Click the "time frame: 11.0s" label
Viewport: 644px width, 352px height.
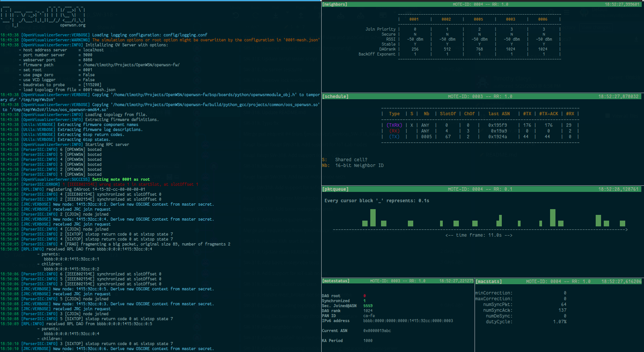click(x=478, y=235)
